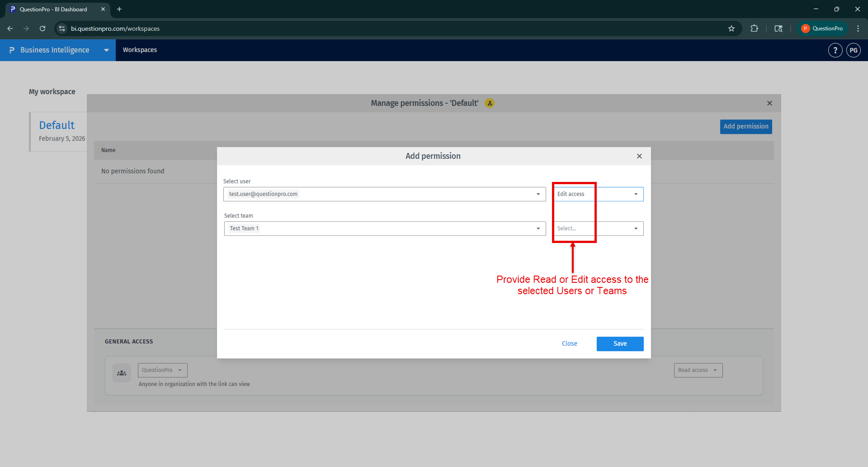The image size is (868, 467).
Task: Restore down the browser window
Action: (x=837, y=9)
